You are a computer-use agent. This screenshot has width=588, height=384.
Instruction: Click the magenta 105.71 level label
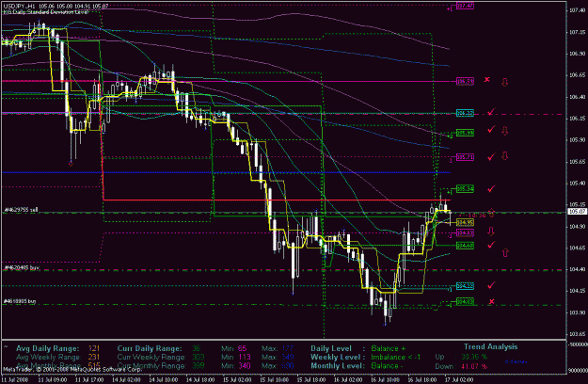pos(465,157)
